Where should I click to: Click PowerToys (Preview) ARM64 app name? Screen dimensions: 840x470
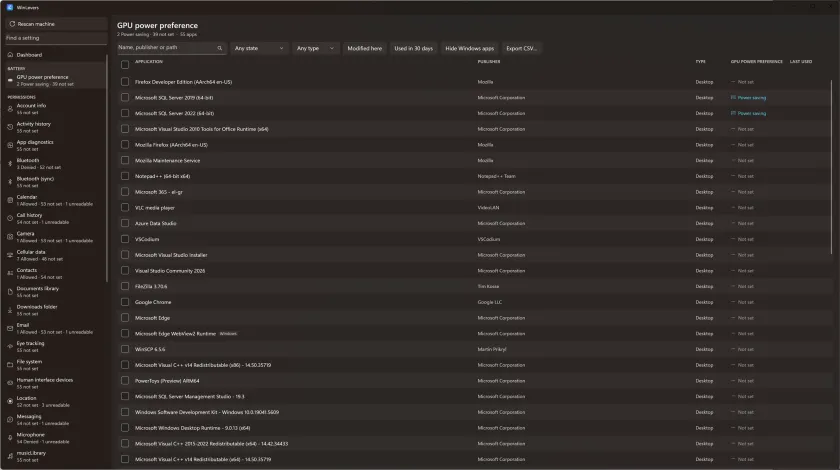click(167, 381)
